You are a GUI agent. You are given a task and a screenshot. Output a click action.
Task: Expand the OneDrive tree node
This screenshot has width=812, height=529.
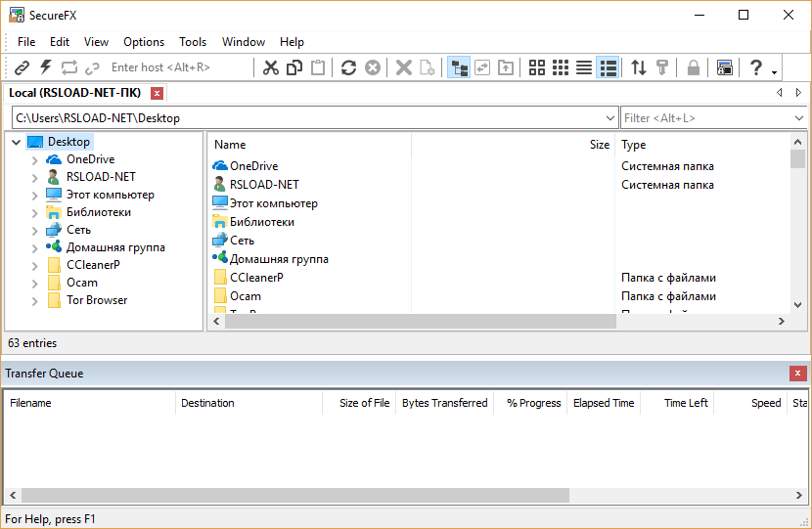click(x=34, y=160)
